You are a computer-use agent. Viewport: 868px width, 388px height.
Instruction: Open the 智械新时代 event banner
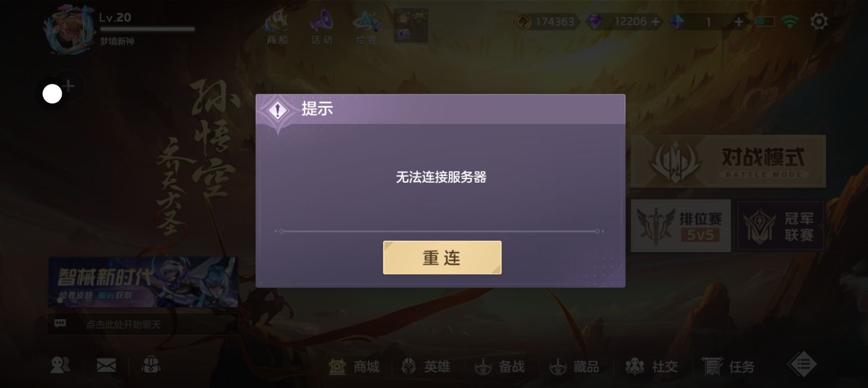tap(143, 282)
